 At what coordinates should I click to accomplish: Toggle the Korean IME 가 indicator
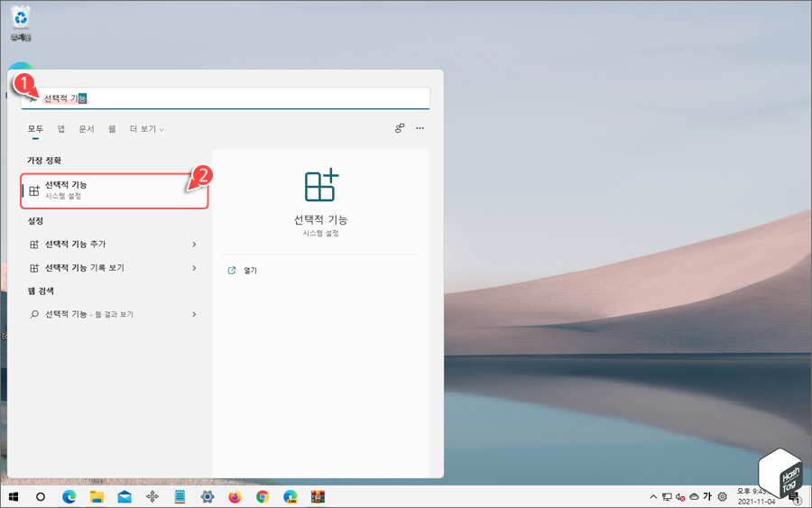(x=707, y=496)
